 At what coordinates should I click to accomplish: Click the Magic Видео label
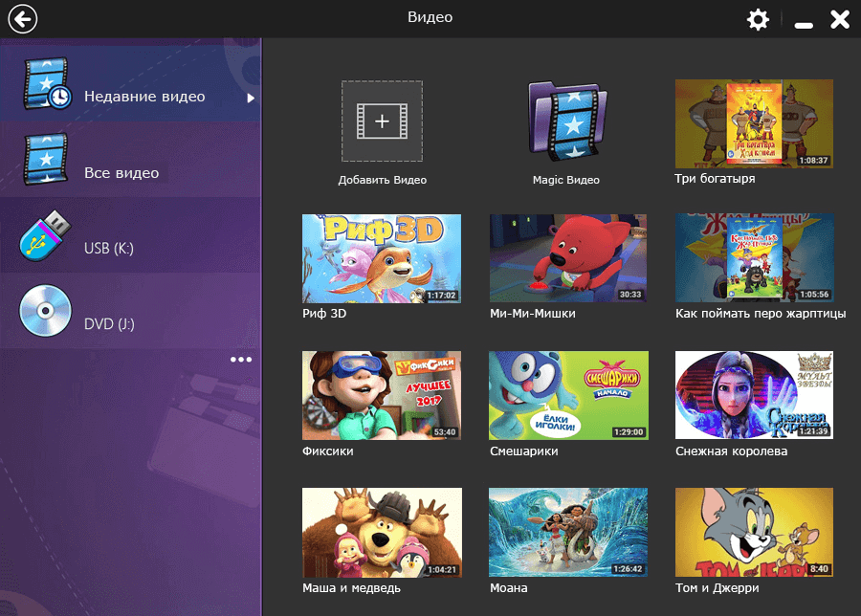(566, 180)
